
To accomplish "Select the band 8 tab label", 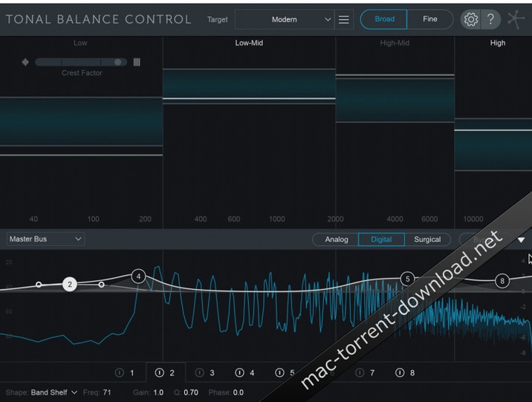I will click(x=412, y=373).
